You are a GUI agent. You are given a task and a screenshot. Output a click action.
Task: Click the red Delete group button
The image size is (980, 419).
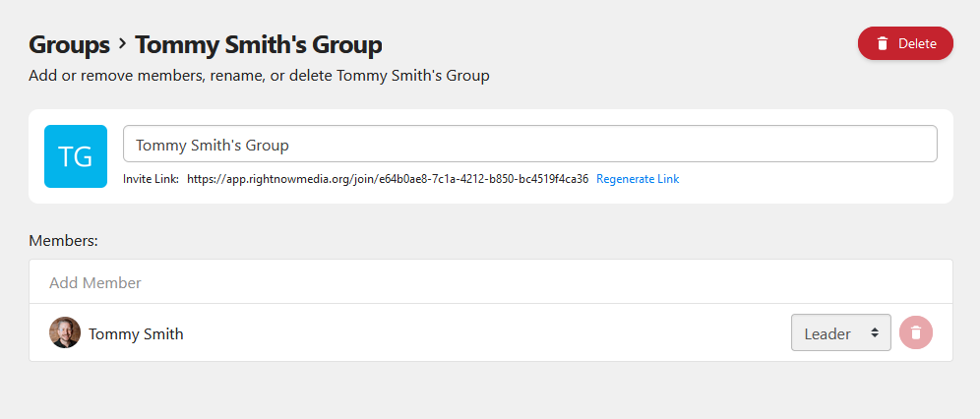[x=905, y=43]
